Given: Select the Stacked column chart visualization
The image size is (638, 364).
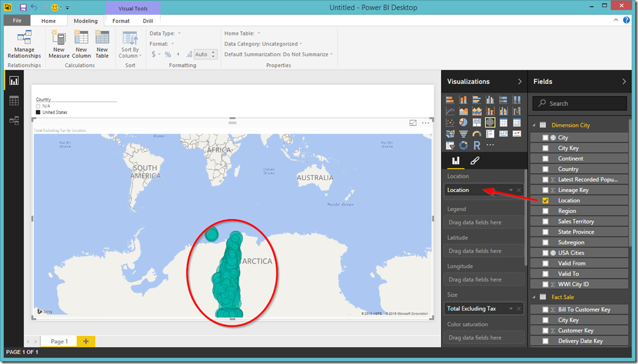Looking at the screenshot, I should (x=464, y=100).
